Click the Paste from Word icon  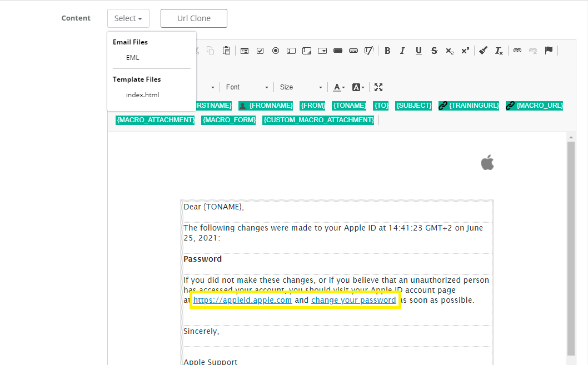[x=227, y=51]
